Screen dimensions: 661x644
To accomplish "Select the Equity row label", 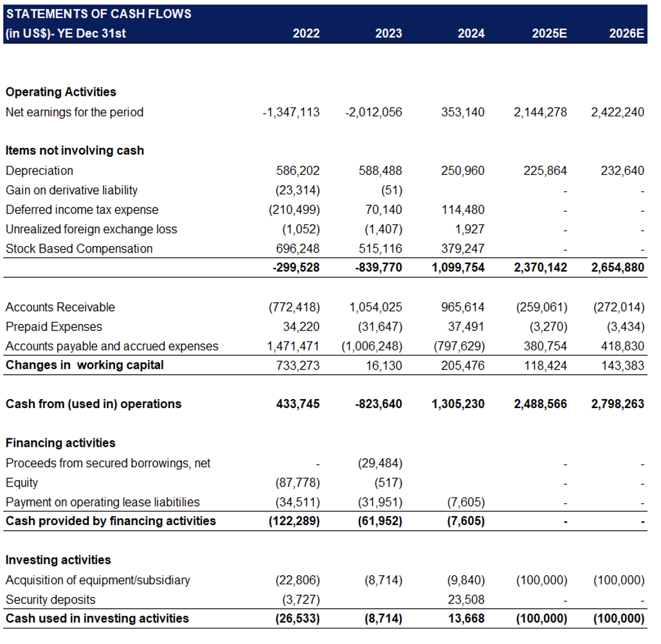I will coord(22,483).
